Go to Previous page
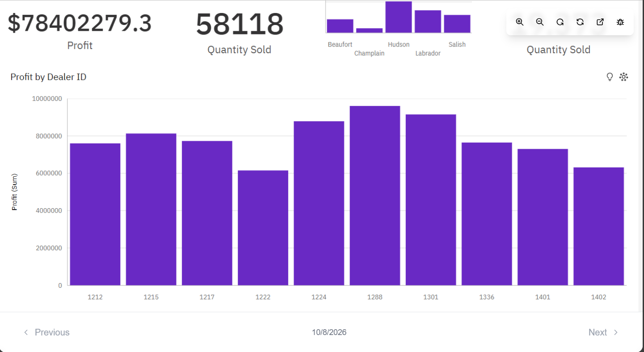 tap(46, 332)
